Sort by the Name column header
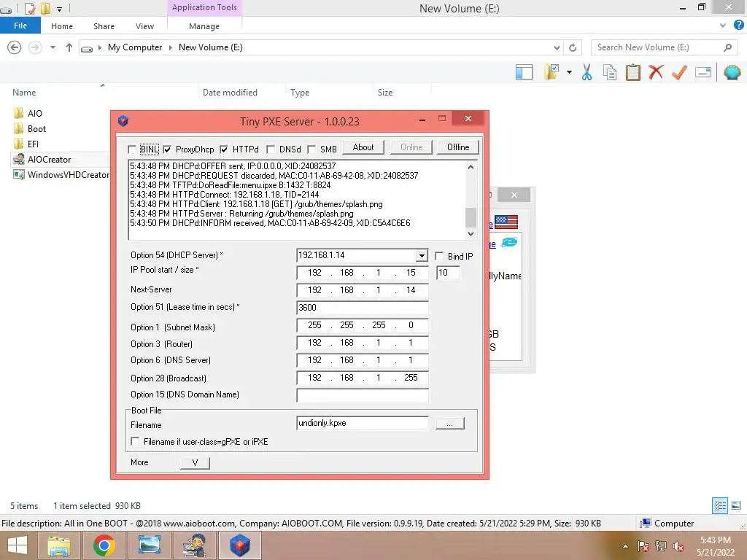Image resolution: width=747 pixels, height=560 pixels. (24, 93)
